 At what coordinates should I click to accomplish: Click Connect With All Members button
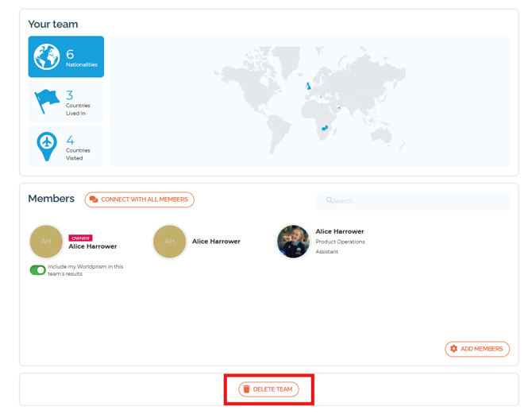tap(140, 199)
